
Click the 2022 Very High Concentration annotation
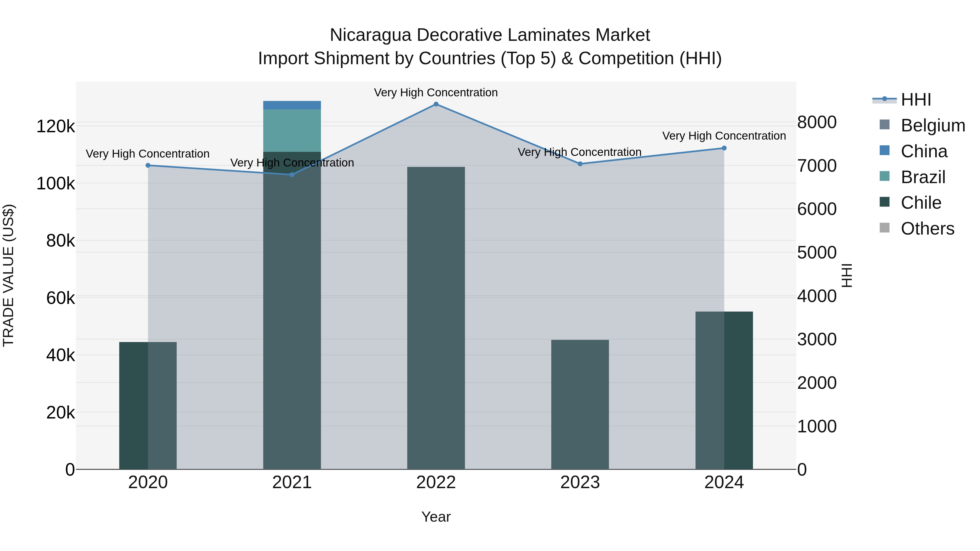pos(436,93)
